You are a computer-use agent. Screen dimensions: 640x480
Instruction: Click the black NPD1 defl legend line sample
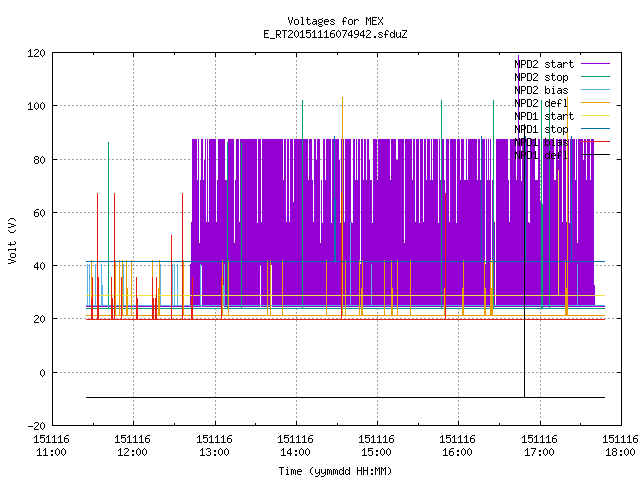pyautogui.click(x=595, y=155)
